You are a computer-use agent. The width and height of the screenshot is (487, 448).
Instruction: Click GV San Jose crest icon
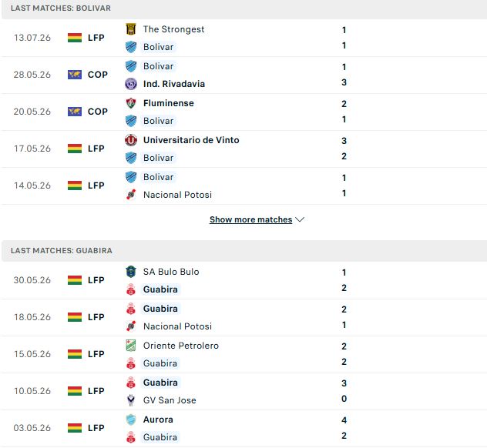(131, 400)
